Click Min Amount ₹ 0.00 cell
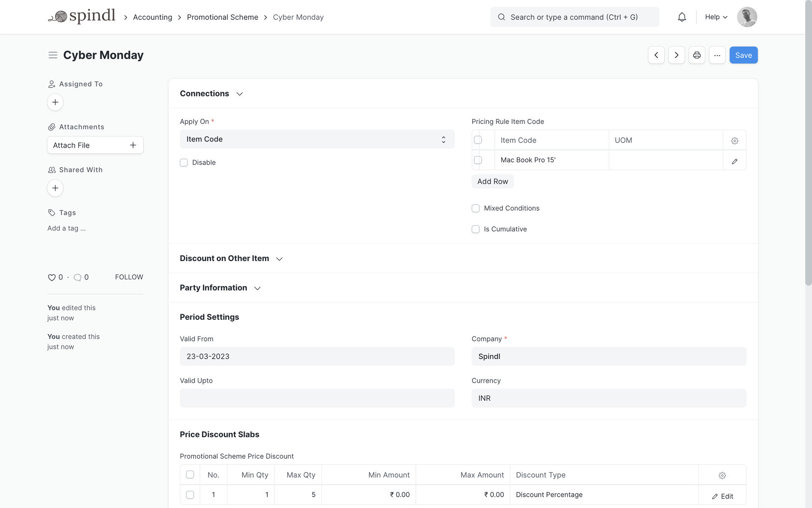The height and width of the screenshot is (508, 812). click(369, 495)
